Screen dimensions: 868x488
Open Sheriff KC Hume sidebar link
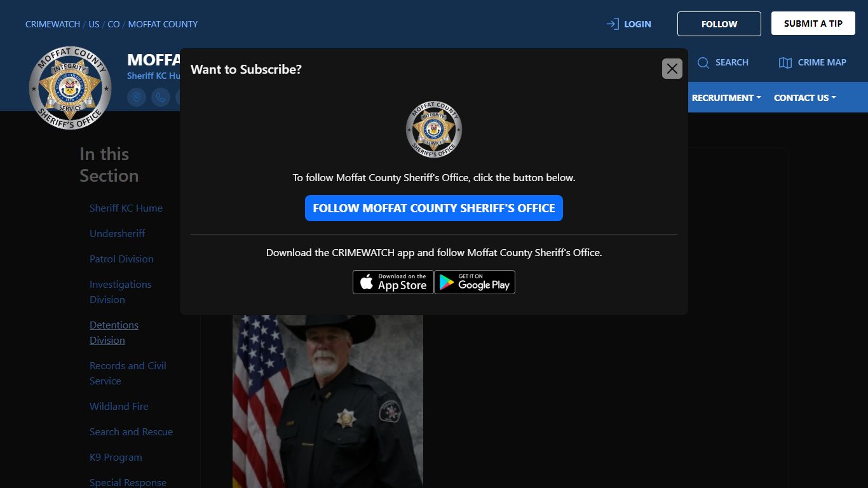pos(126,208)
